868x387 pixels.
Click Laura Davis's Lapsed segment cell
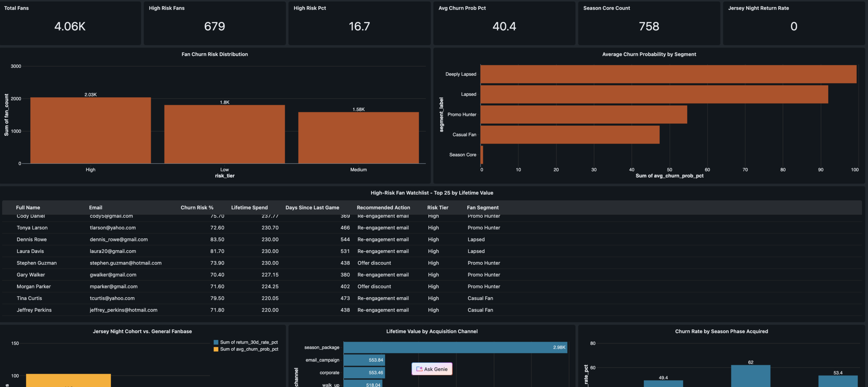click(476, 251)
